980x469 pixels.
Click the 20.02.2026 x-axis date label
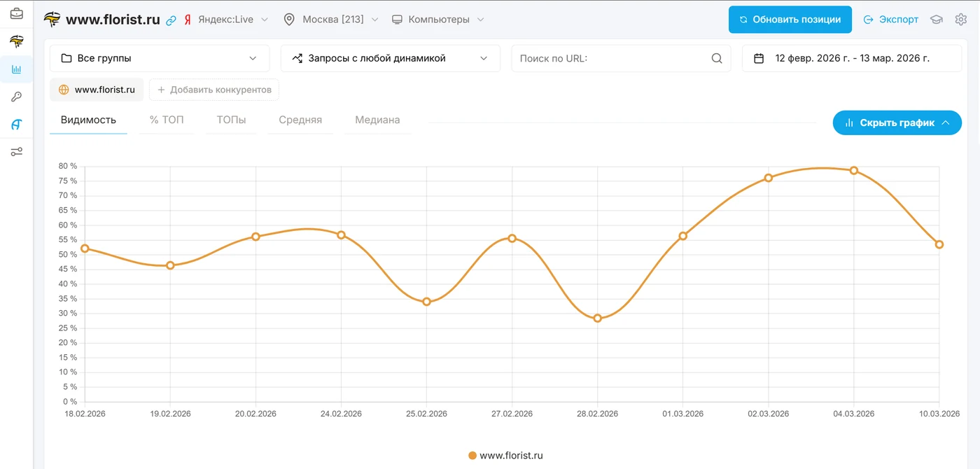pos(255,414)
